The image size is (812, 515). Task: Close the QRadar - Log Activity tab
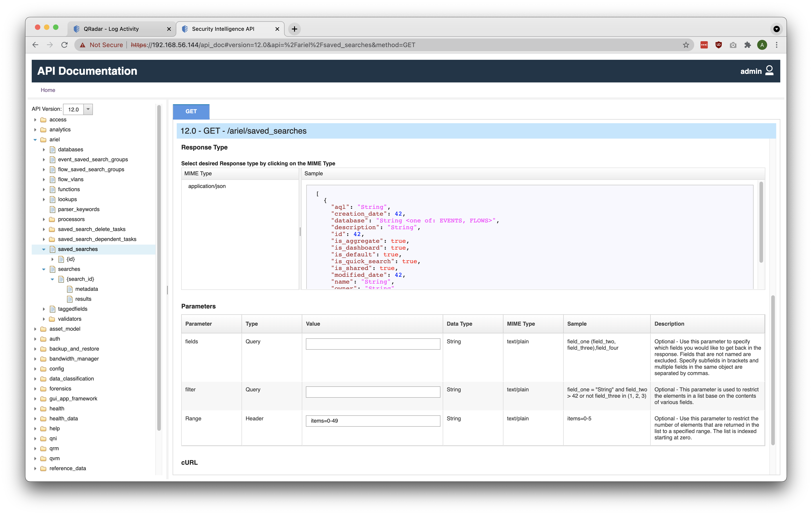coord(169,29)
